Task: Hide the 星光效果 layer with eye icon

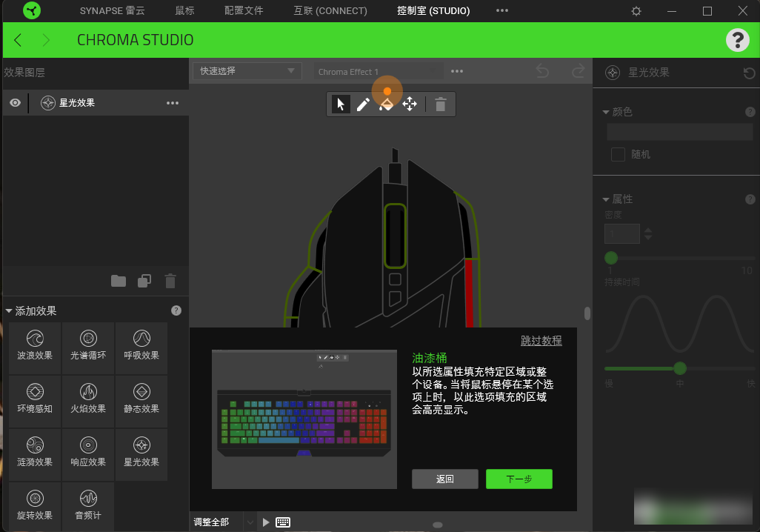Action: pos(16,103)
